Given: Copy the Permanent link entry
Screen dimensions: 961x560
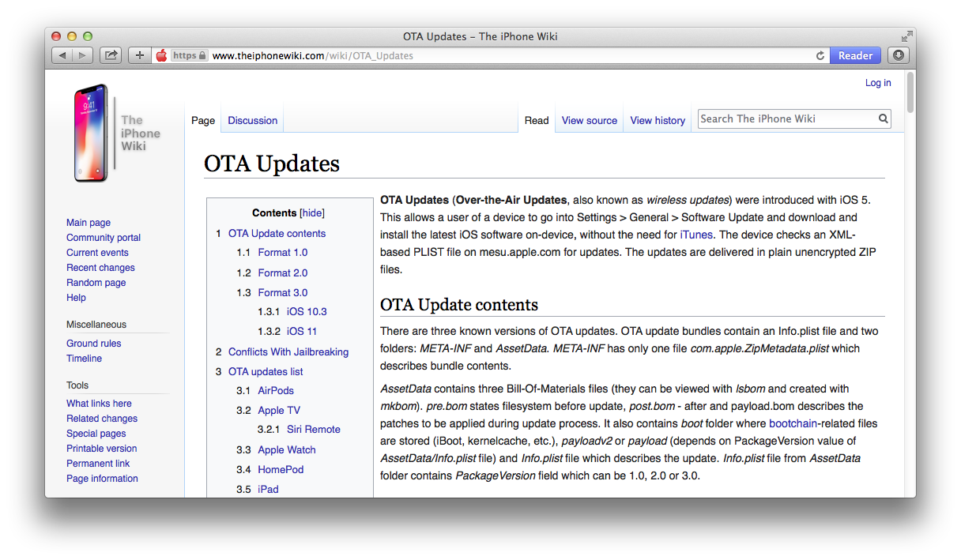Looking at the screenshot, I should (x=98, y=464).
